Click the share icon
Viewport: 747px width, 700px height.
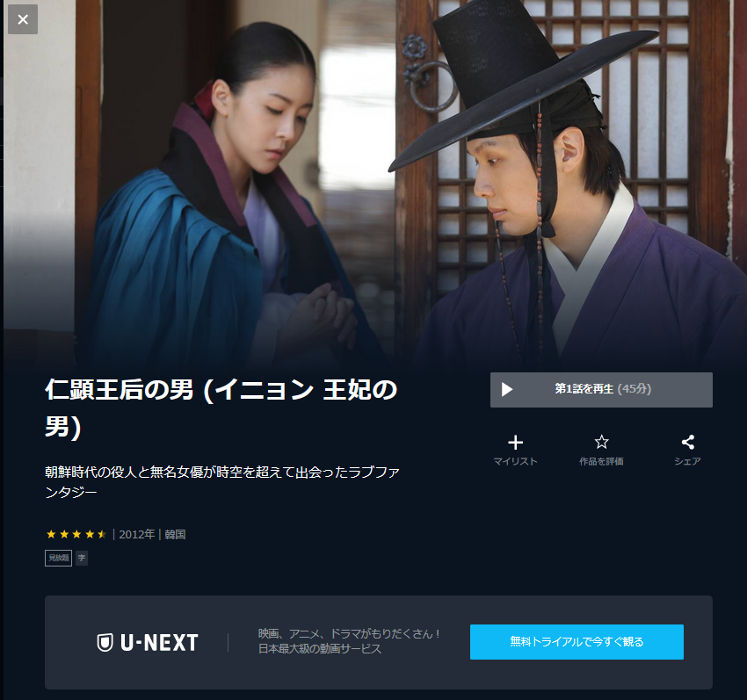687,442
